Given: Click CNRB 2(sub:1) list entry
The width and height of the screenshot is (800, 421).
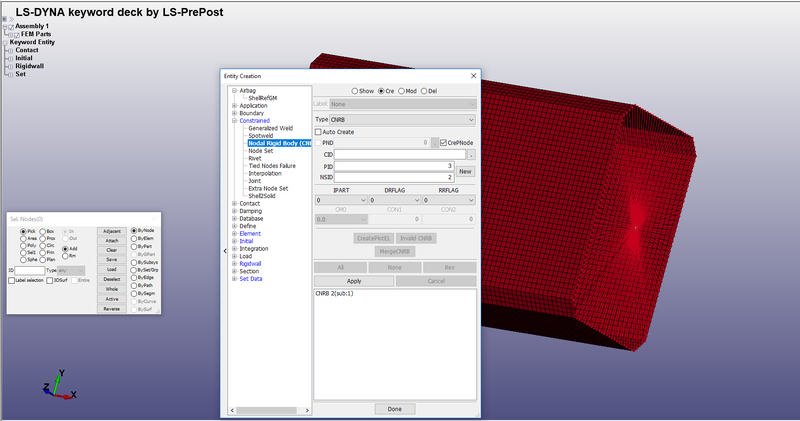Looking at the screenshot, I should tap(334, 293).
